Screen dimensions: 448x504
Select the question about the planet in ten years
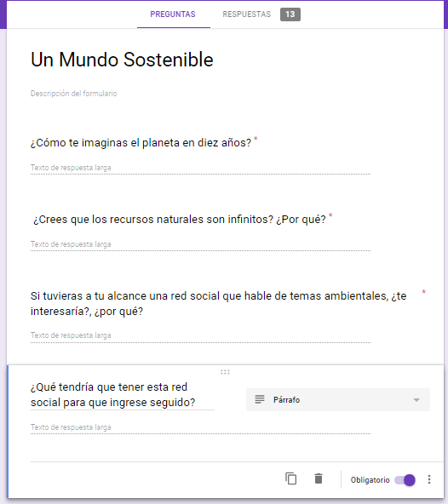coord(141,142)
